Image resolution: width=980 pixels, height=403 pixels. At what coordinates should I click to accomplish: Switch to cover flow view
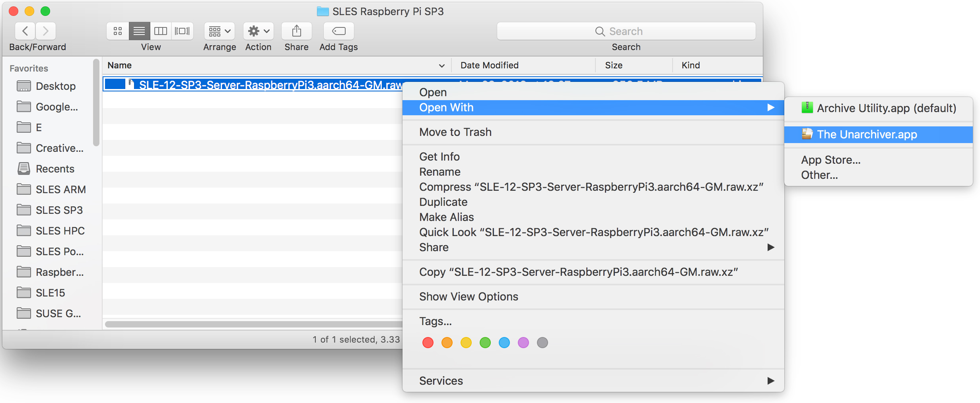tap(183, 31)
